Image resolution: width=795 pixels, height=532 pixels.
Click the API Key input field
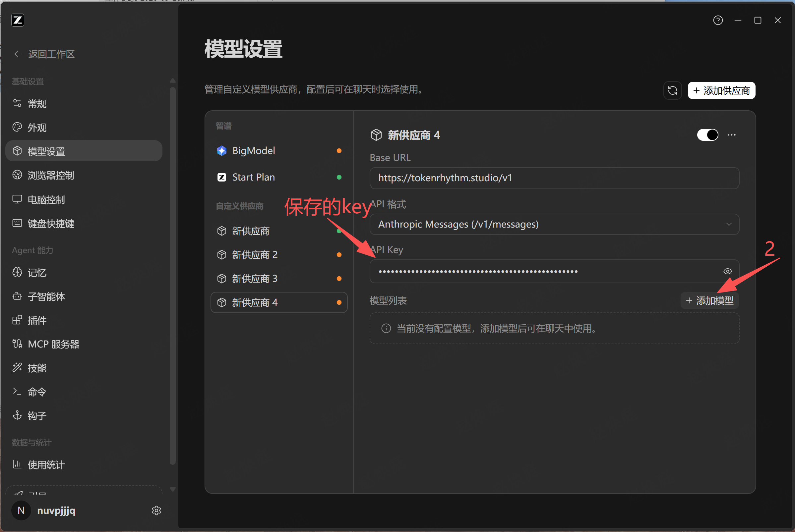554,271
